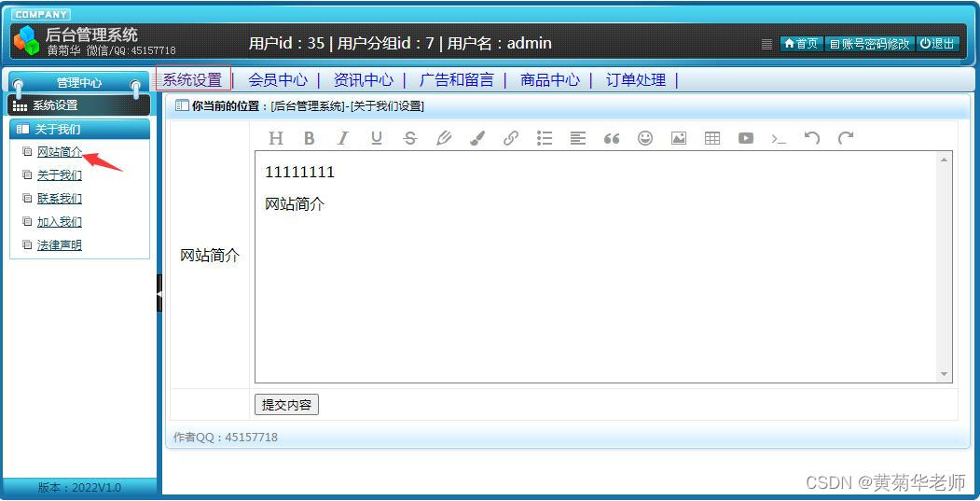Switch to 资讯中心 tab
Viewport: 980px width, 501px height.
(x=364, y=80)
